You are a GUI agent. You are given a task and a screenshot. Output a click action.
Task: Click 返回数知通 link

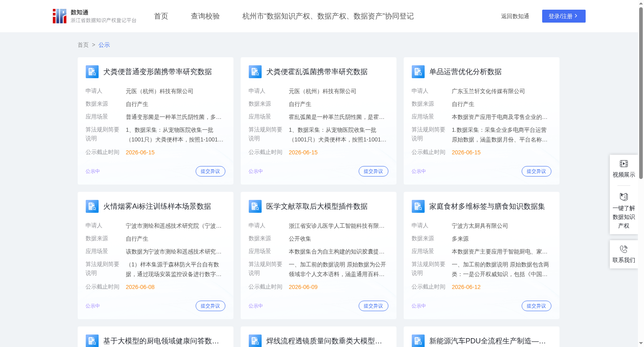(x=515, y=16)
